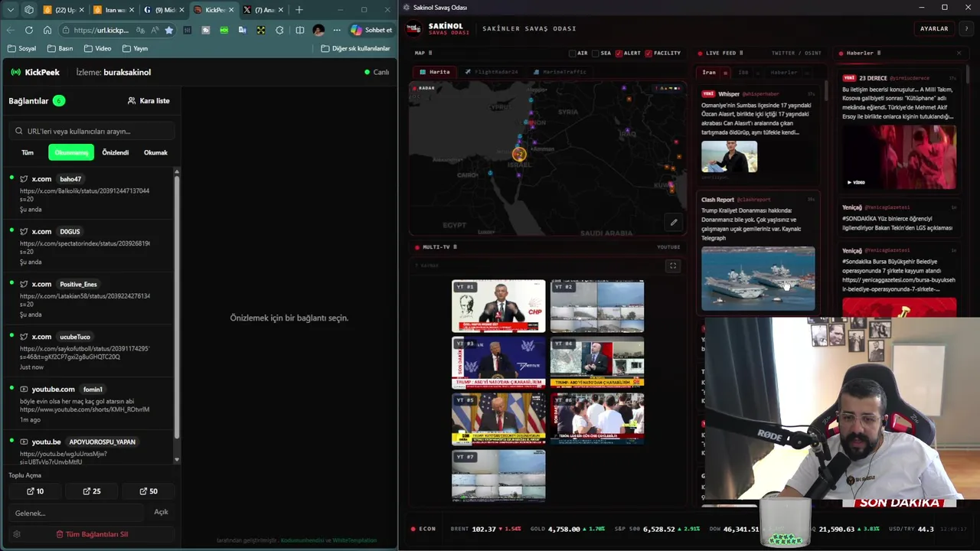The image size is (980, 551).
Task: Bulk open 50 links
Action: (149, 491)
